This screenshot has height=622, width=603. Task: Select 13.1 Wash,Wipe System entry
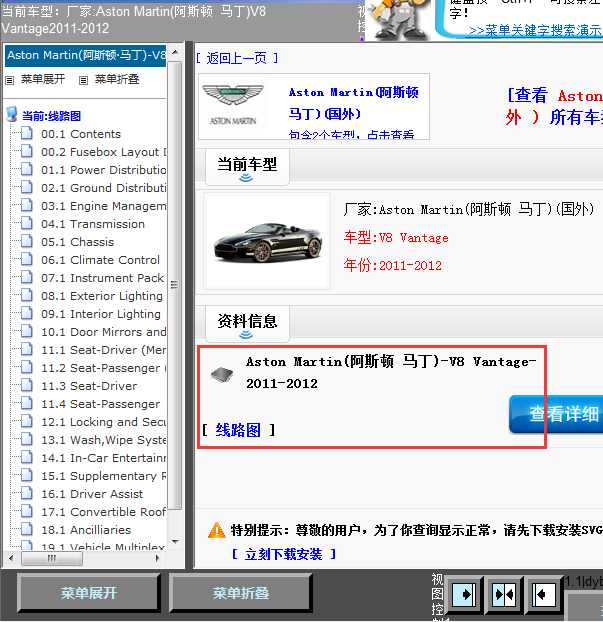104,440
